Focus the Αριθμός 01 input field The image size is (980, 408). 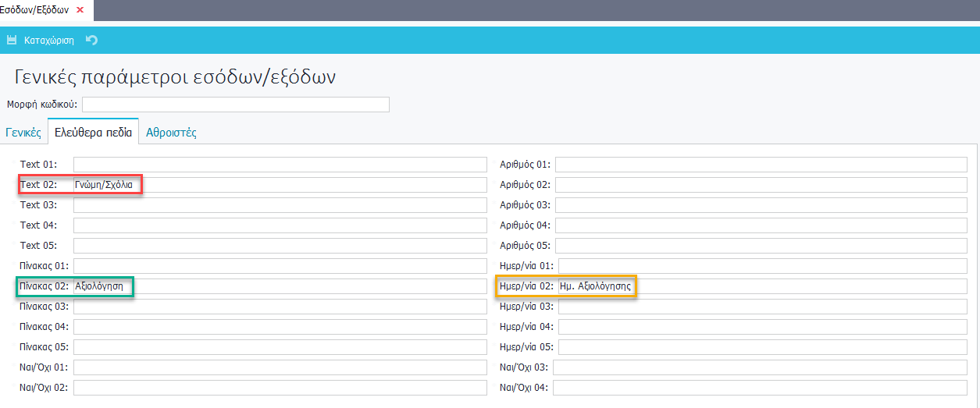pos(761,165)
